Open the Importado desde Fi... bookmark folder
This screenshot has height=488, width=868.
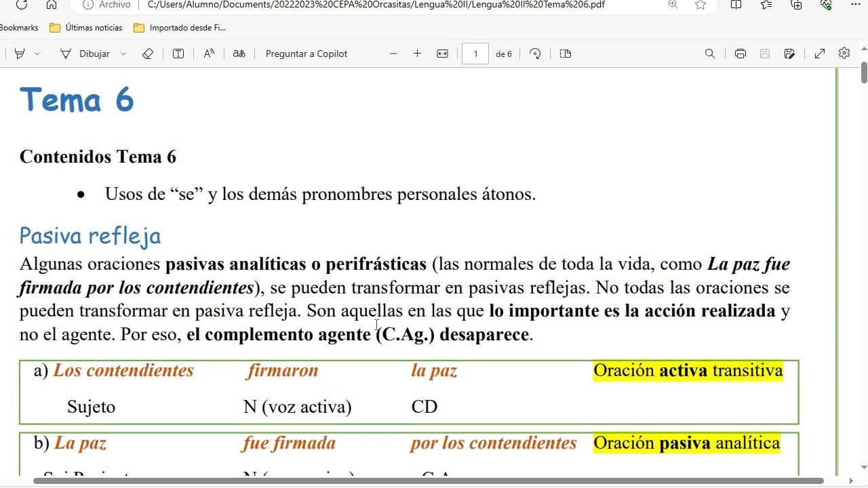(x=180, y=28)
